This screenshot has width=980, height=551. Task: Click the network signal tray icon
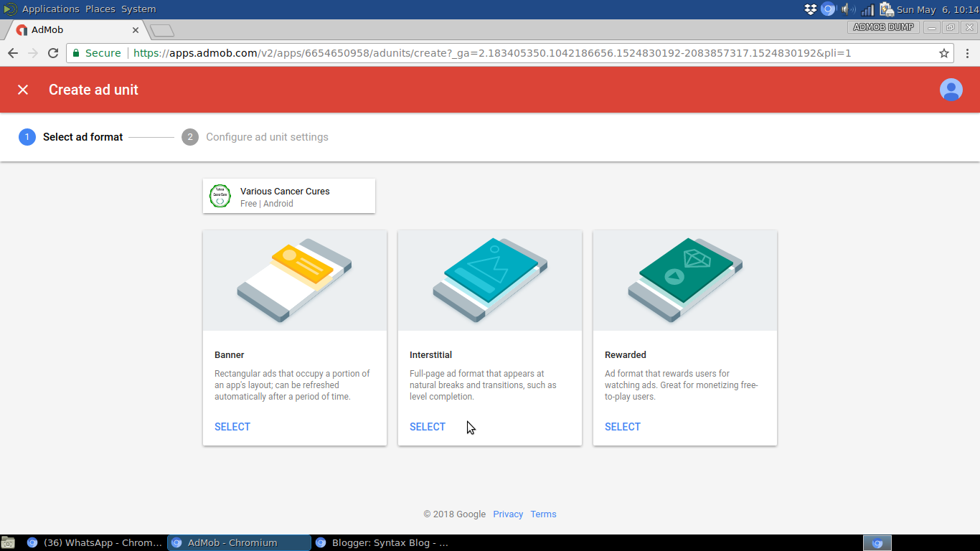pos(867,9)
